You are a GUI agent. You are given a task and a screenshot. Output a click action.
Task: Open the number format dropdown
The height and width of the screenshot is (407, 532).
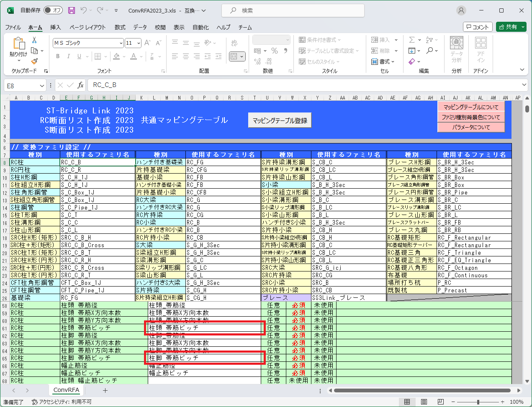click(288, 40)
